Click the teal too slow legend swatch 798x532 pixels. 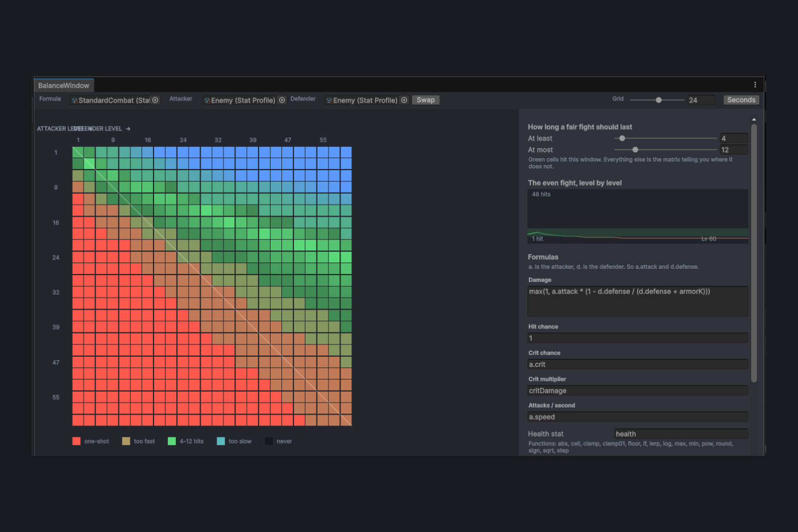[221, 441]
